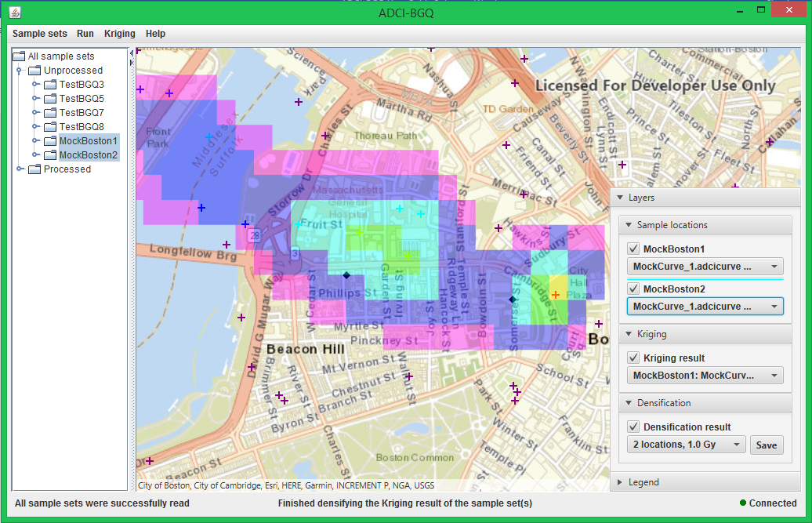This screenshot has height=523, width=812.
Task: Click the orange cross marker at City Hall Plaza
Action: [556, 295]
